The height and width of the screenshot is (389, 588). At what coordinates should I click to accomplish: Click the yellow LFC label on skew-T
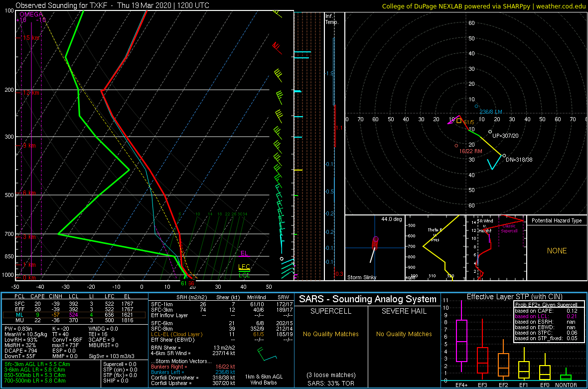pos(244,267)
